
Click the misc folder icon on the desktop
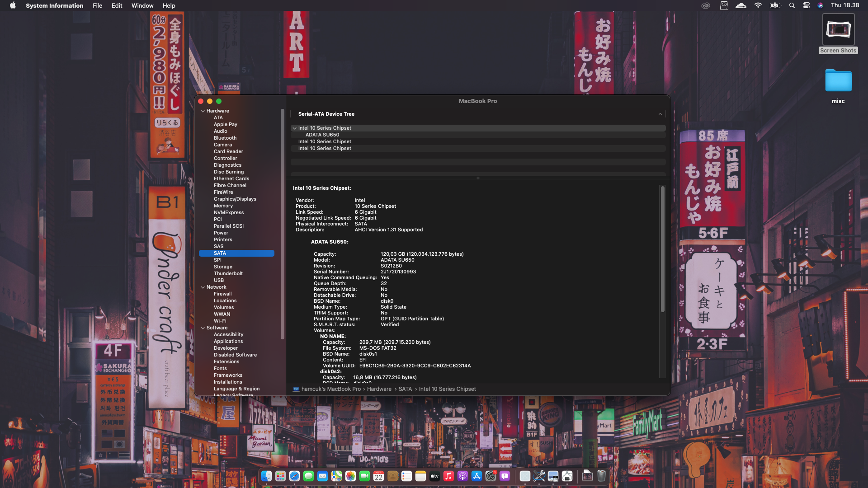[838, 81]
